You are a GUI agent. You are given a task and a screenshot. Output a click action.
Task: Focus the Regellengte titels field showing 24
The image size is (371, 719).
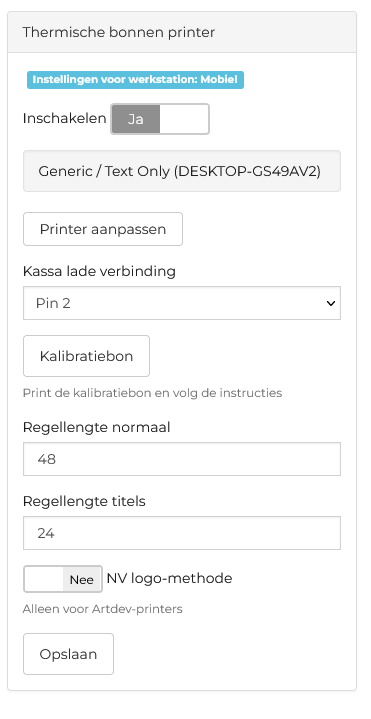(x=182, y=533)
